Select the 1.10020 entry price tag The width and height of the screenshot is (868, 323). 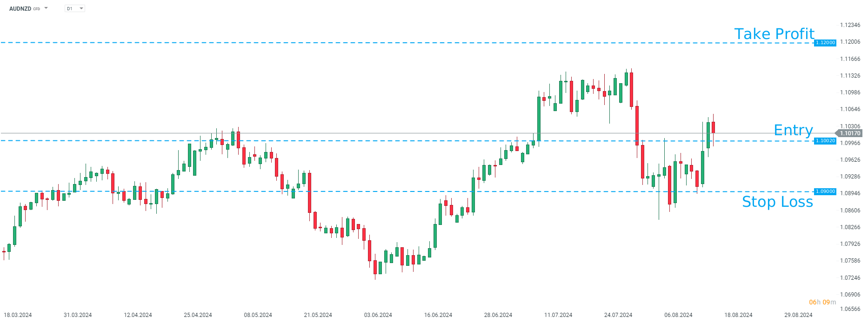coord(825,141)
